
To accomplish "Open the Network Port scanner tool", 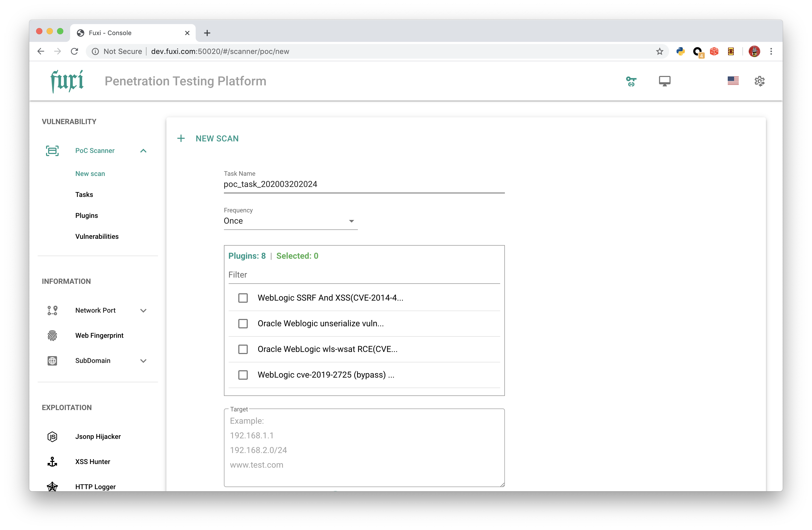I will coord(95,310).
